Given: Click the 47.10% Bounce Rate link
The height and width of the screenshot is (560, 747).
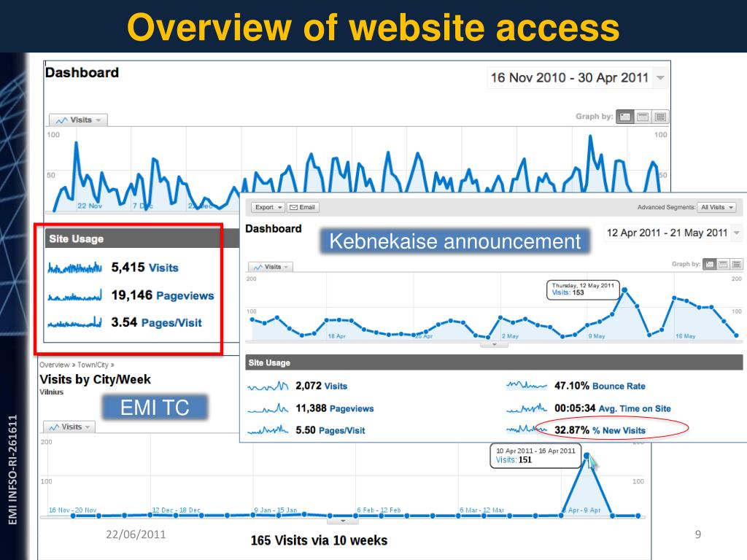Looking at the screenshot, I should click(600, 386).
